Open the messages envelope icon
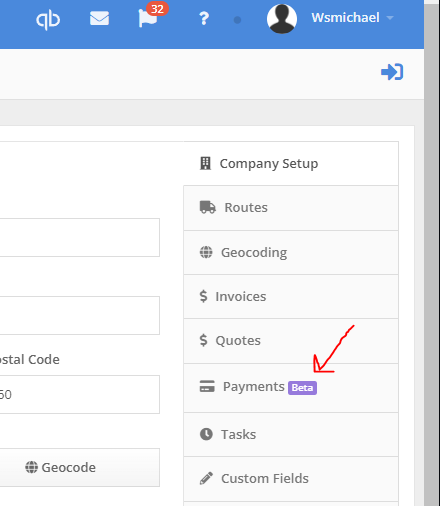Image resolution: width=440 pixels, height=506 pixels. pyautogui.click(x=99, y=18)
